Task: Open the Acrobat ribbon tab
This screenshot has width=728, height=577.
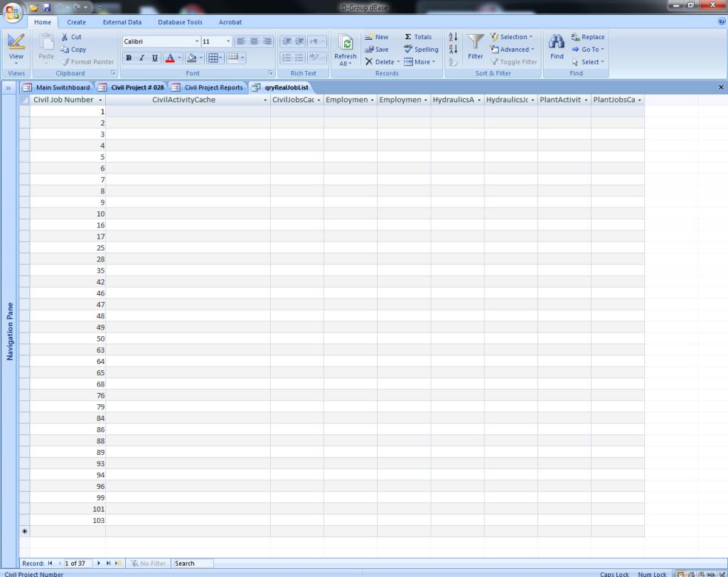Action: (230, 22)
